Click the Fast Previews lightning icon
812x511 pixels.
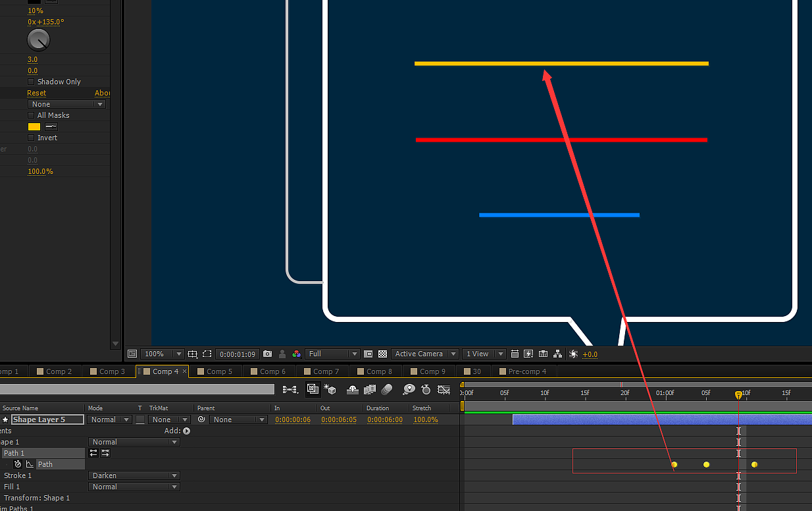coord(528,354)
